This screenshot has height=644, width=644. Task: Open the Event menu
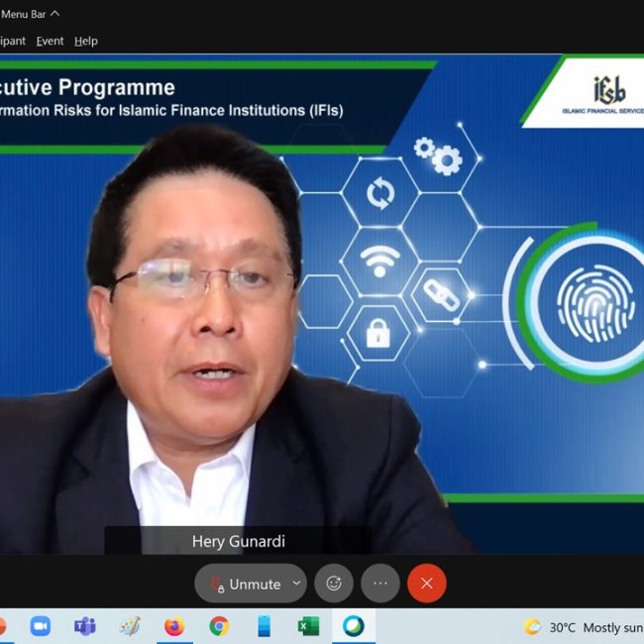click(50, 41)
